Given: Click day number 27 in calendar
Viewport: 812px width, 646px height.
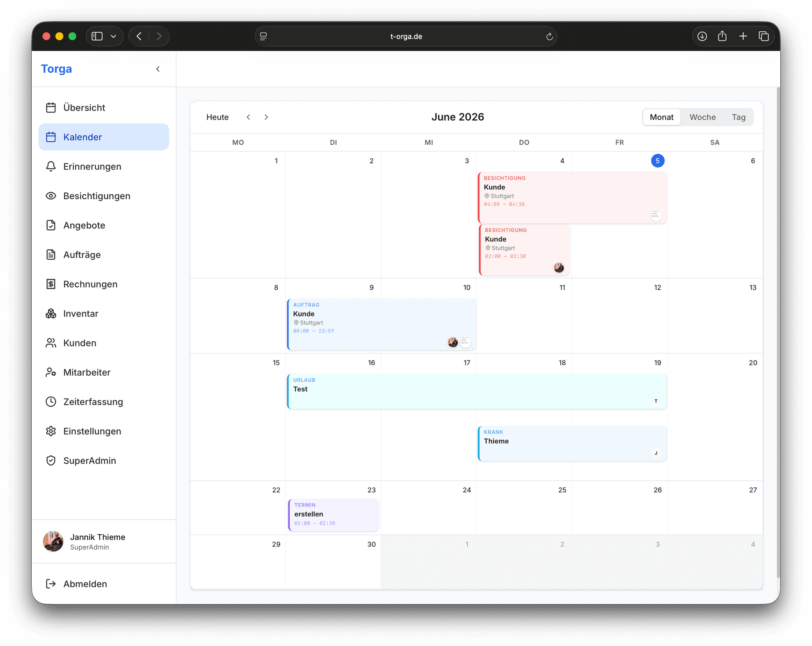Looking at the screenshot, I should coord(753,490).
